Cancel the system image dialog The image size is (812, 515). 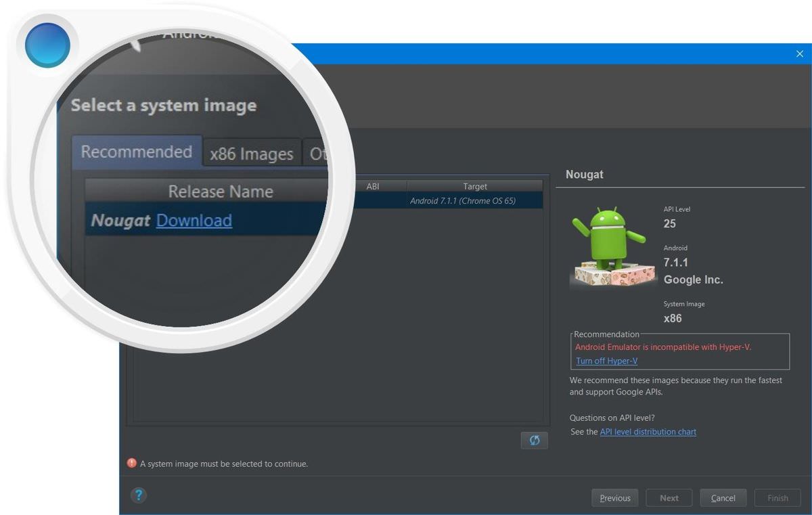point(723,498)
